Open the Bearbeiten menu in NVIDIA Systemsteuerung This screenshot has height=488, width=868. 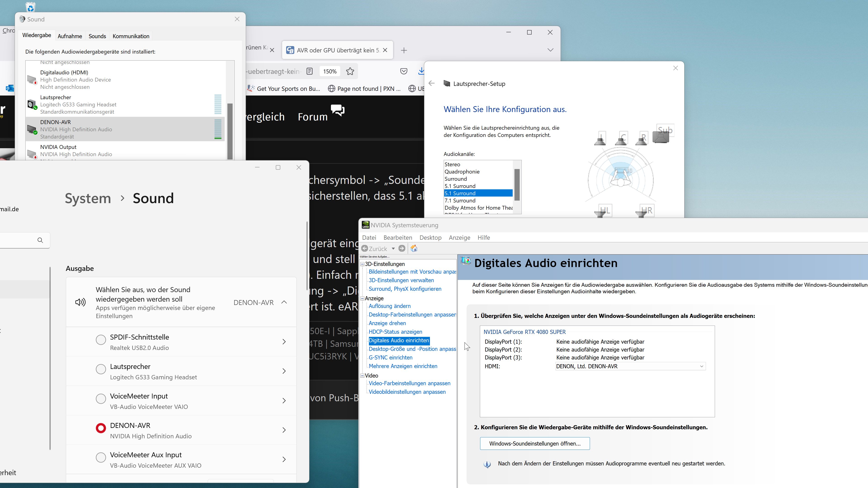coord(398,238)
